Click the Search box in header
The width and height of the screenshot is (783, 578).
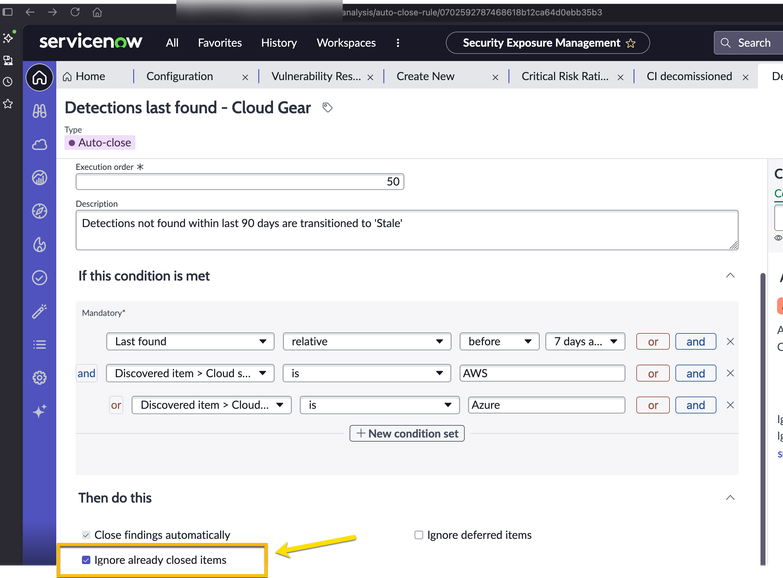pos(749,43)
